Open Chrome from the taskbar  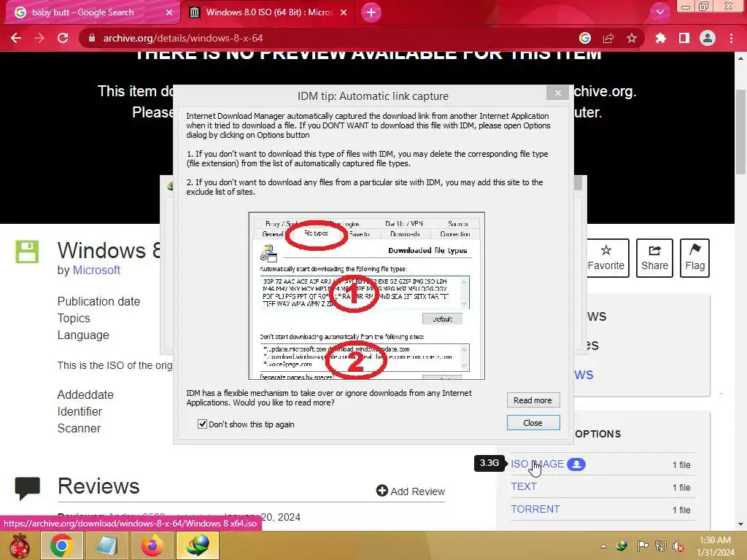61,545
